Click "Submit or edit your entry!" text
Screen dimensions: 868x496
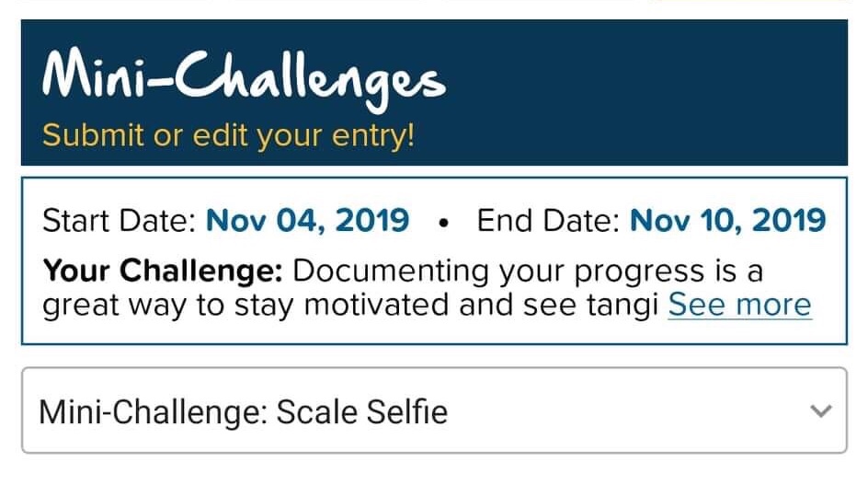(x=229, y=136)
